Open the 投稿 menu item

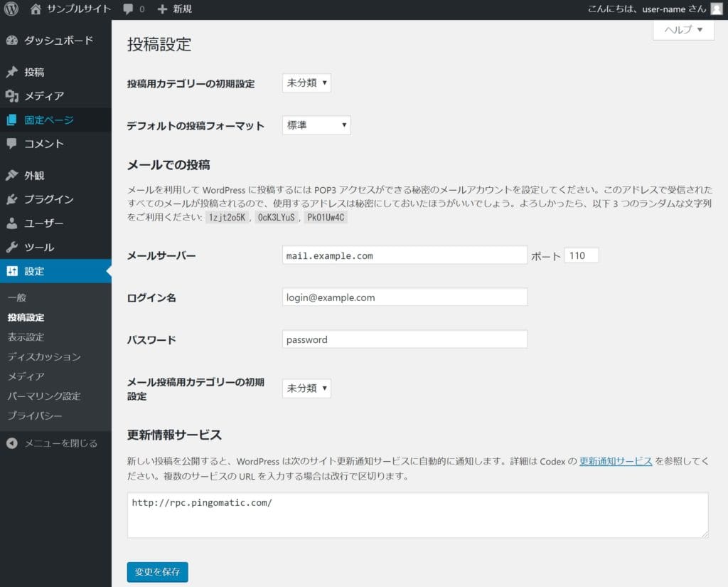coord(55,72)
